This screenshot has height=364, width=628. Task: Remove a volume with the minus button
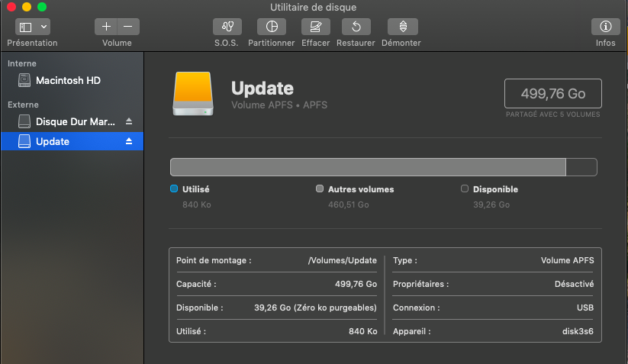(128, 27)
